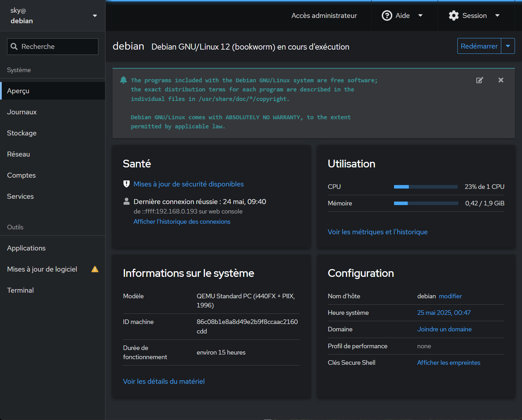The width and height of the screenshot is (522, 420).
Task: Click the Session gear icon
Action: tap(454, 15)
